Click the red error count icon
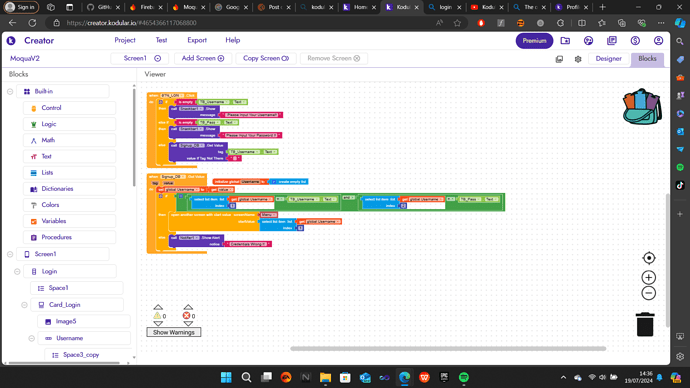Viewport: 690px width, 388px height. pyautogui.click(x=186, y=315)
